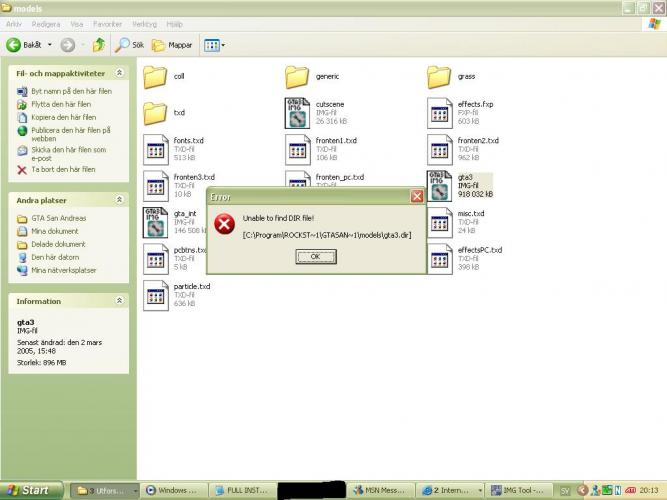
Task: Open the Hjälp menu
Action: [x=174, y=24]
